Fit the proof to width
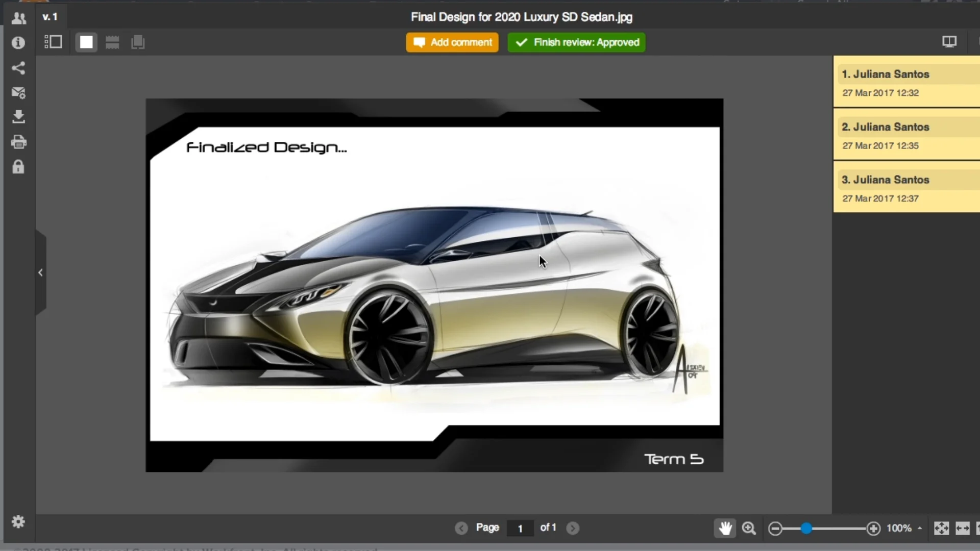The height and width of the screenshot is (551, 980). pyautogui.click(x=963, y=528)
